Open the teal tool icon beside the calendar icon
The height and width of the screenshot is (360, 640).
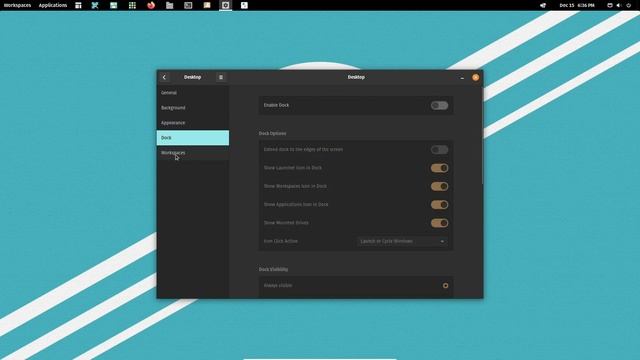pyautogui.click(x=95, y=5)
